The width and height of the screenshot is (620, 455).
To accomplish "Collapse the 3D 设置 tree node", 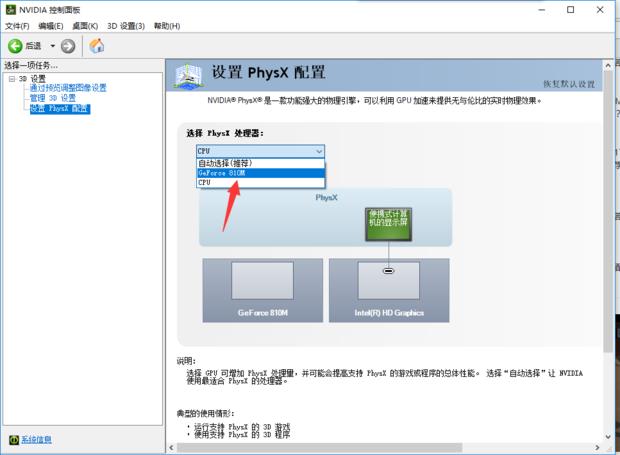I will click(x=12, y=79).
